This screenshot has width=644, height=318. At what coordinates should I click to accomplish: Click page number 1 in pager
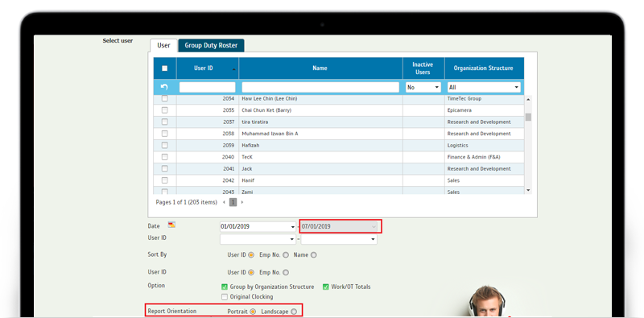pyautogui.click(x=233, y=202)
